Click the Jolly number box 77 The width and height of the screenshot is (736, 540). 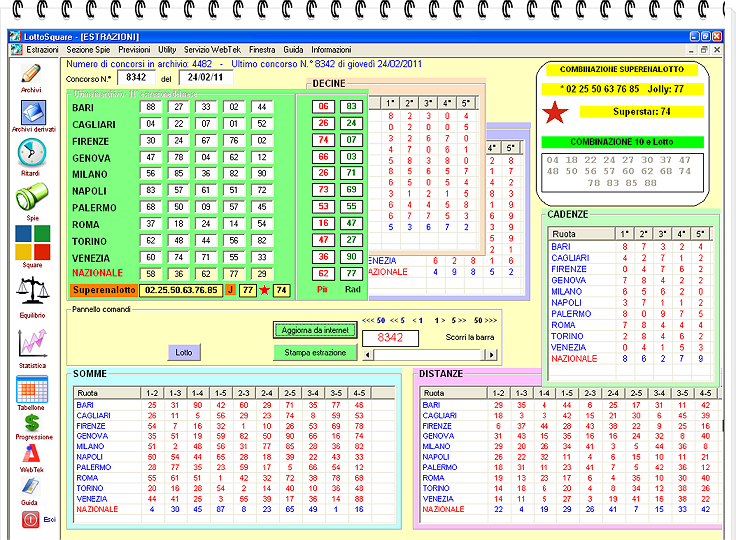pyautogui.click(x=248, y=290)
